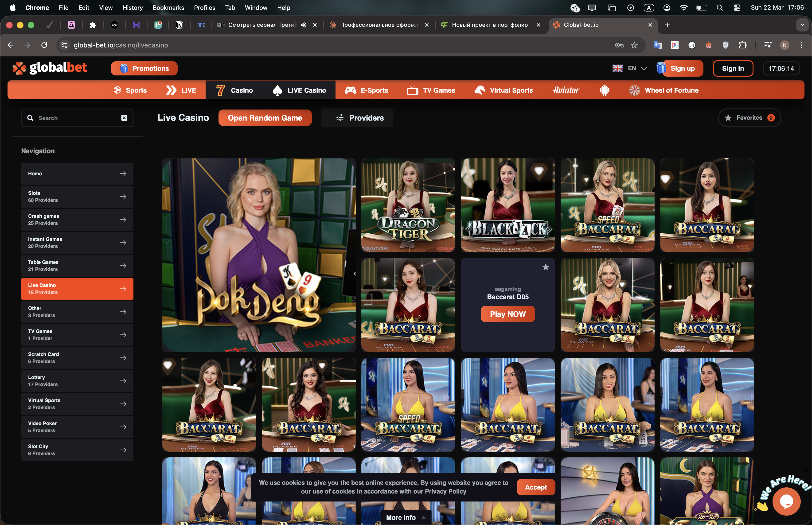Open the Android app icon in nav bar

604,90
